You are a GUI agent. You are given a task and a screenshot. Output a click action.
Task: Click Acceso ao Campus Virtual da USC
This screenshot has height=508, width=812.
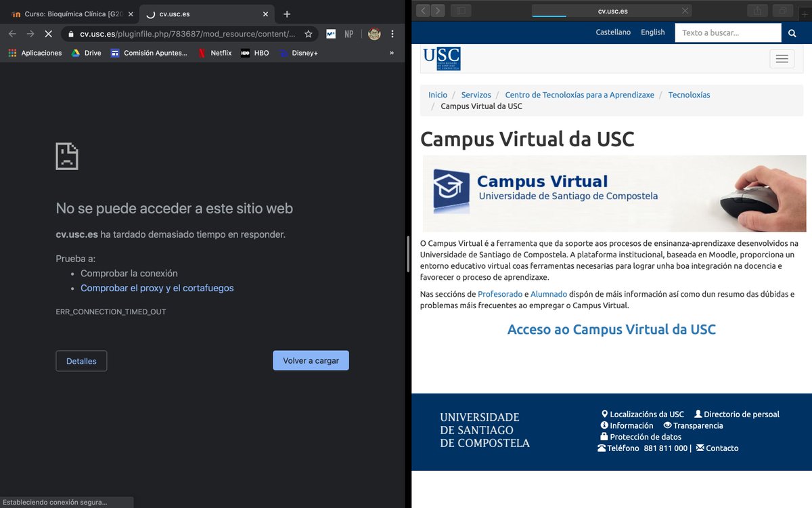click(x=612, y=330)
